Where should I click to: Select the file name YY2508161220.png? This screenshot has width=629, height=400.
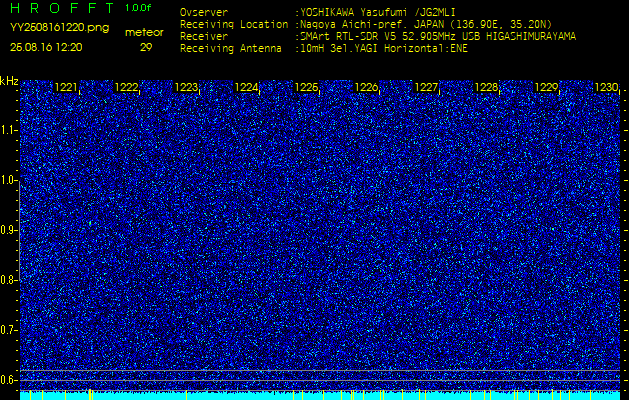click(x=59, y=28)
